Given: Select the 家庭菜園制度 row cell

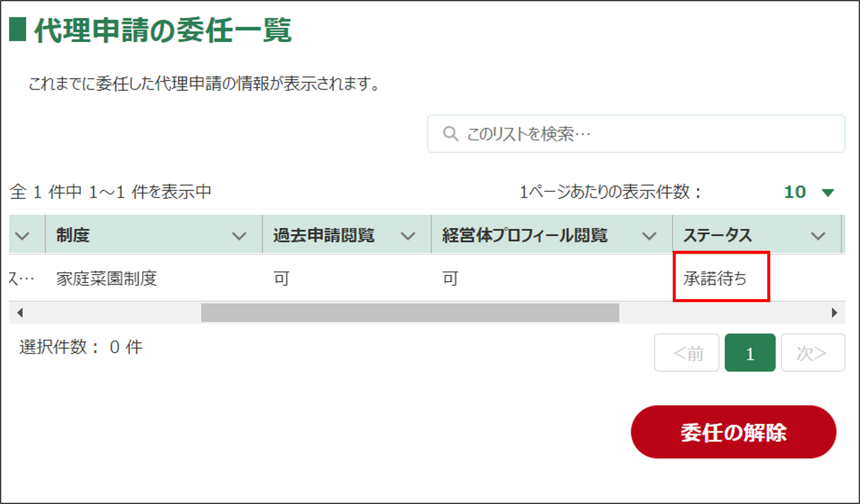Looking at the screenshot, I should pyautogui.click(x=107, y=278).
